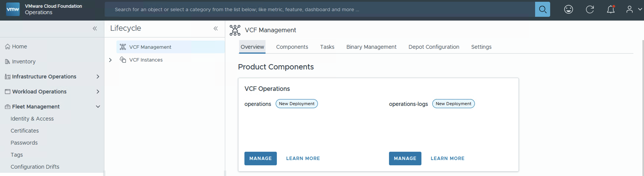
Task: Open the Binary Management tab
Action: pos(371,47)
